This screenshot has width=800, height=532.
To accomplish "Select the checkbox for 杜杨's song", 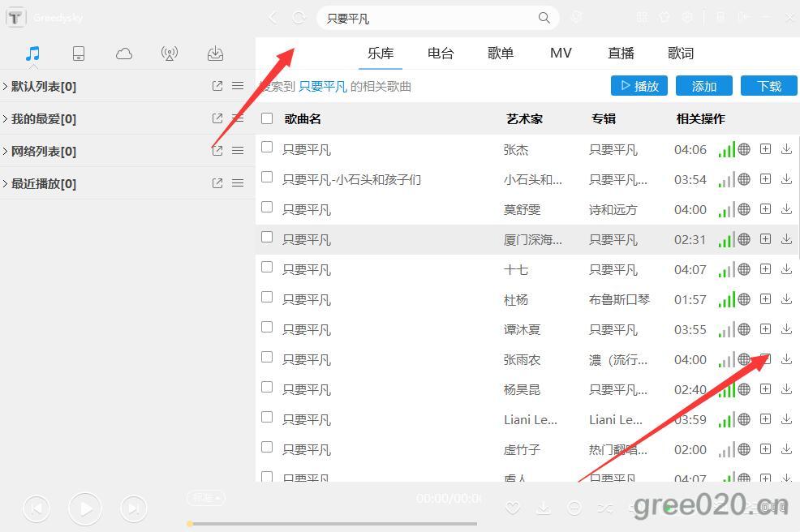I will (x=267, y=298).
